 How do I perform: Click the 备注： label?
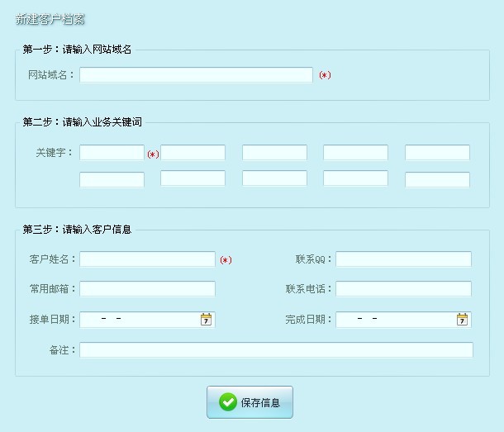coord(63,349)
